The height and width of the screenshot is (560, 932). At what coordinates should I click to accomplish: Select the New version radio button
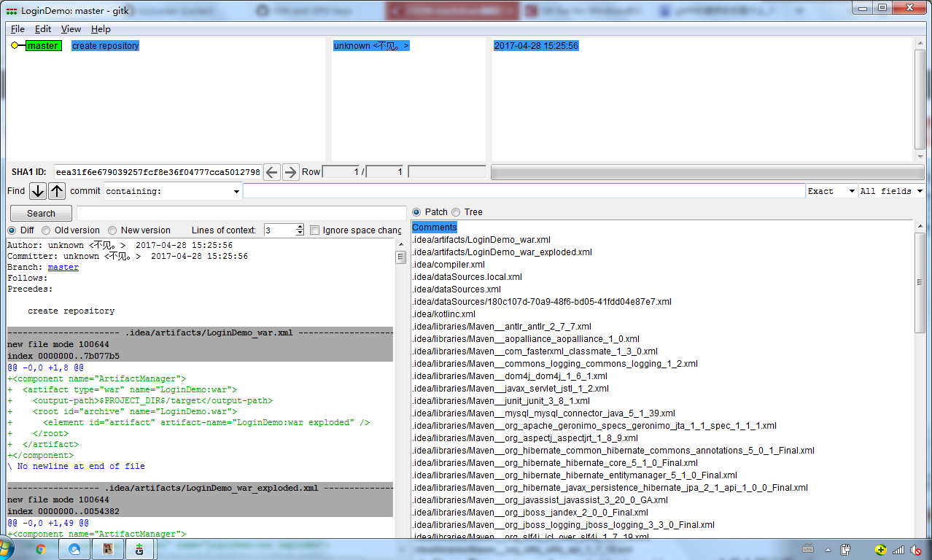tap(112, 230)
